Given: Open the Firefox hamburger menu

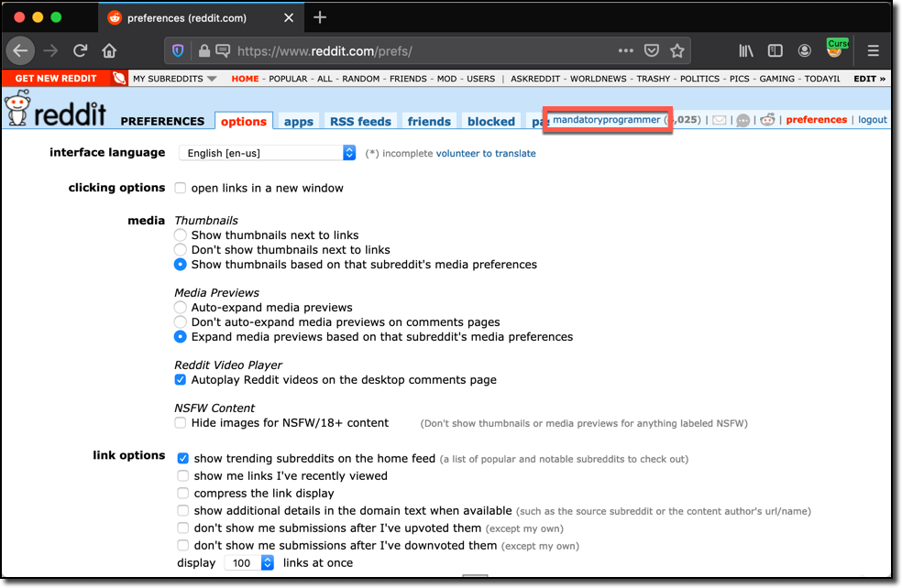Looking at the screenshot, I should coord(874,51).
